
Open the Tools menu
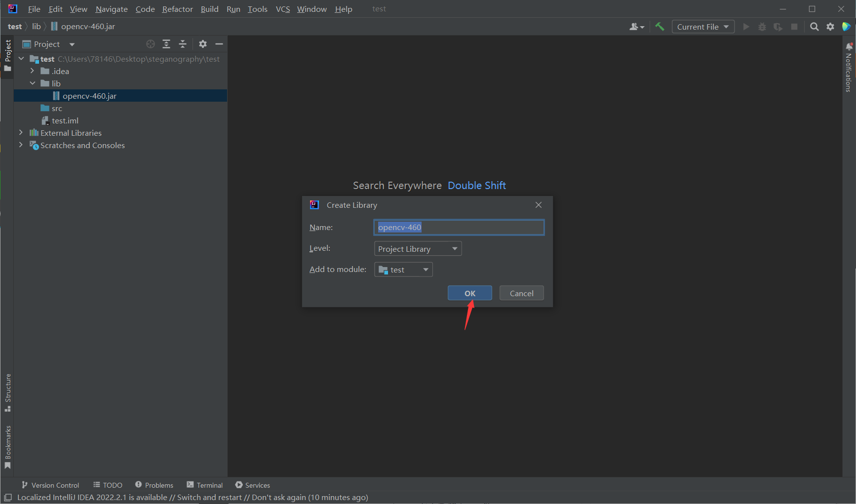257,9
